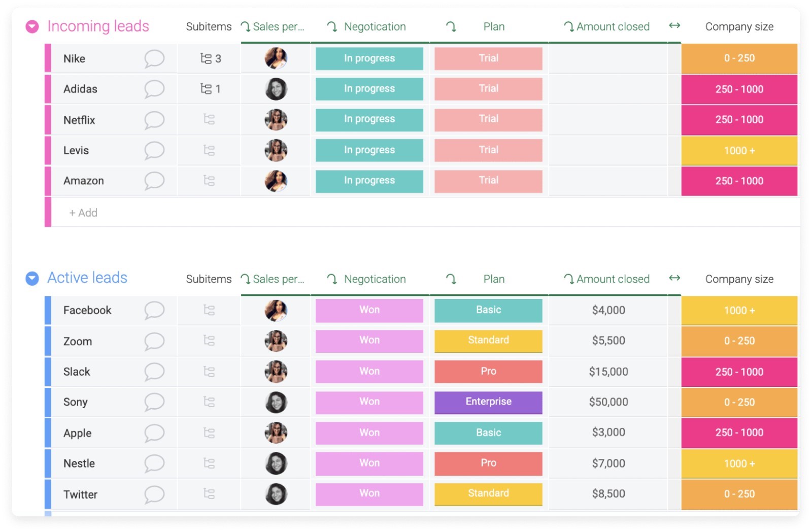Open the Nestle item

pos(79,463)
